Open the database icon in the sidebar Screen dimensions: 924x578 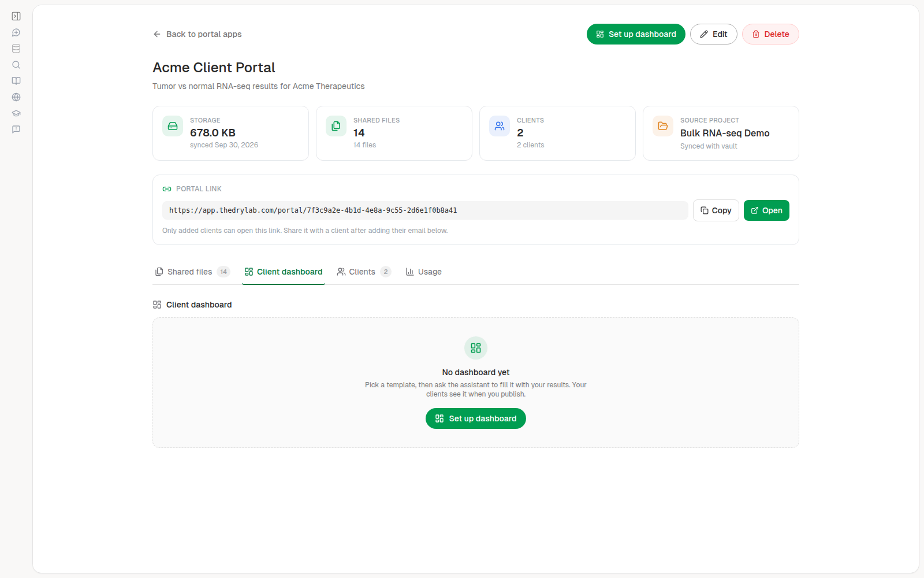pos(16,49)
